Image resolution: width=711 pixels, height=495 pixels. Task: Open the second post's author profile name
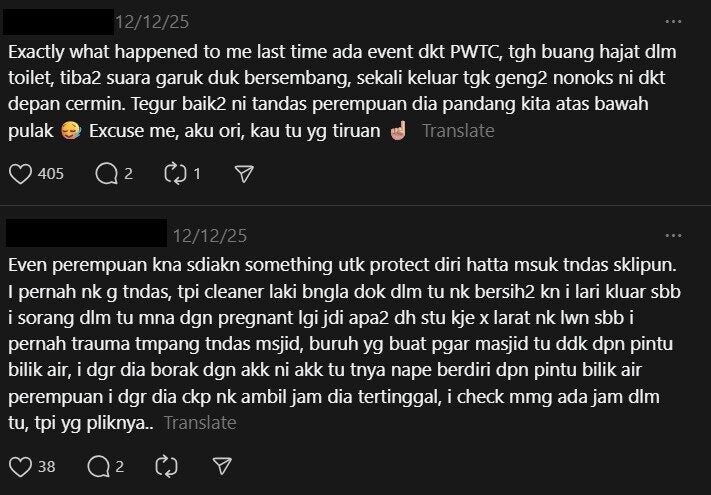click(86, 233)
